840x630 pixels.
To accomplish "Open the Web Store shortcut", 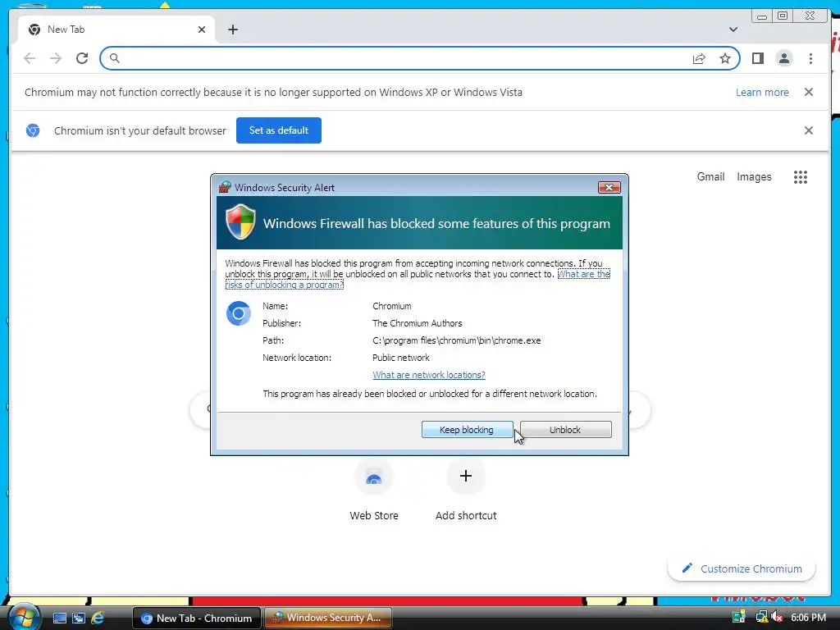I will [374, 491].
